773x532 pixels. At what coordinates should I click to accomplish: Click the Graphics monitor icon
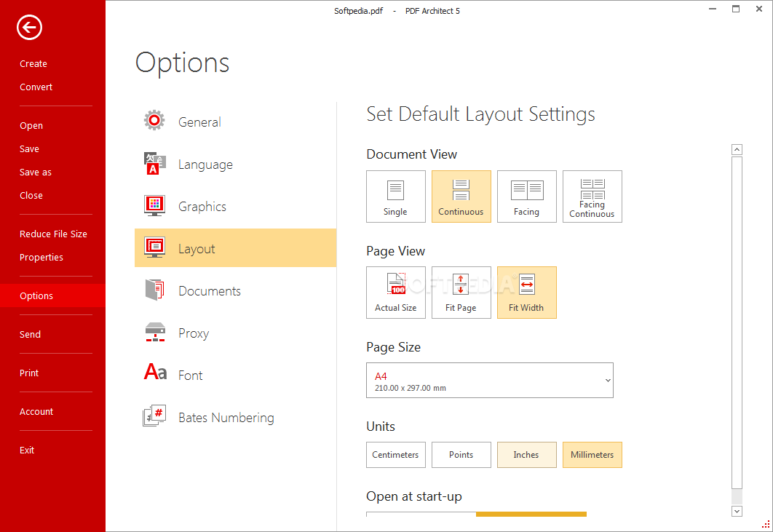click(x=154, y=206)
